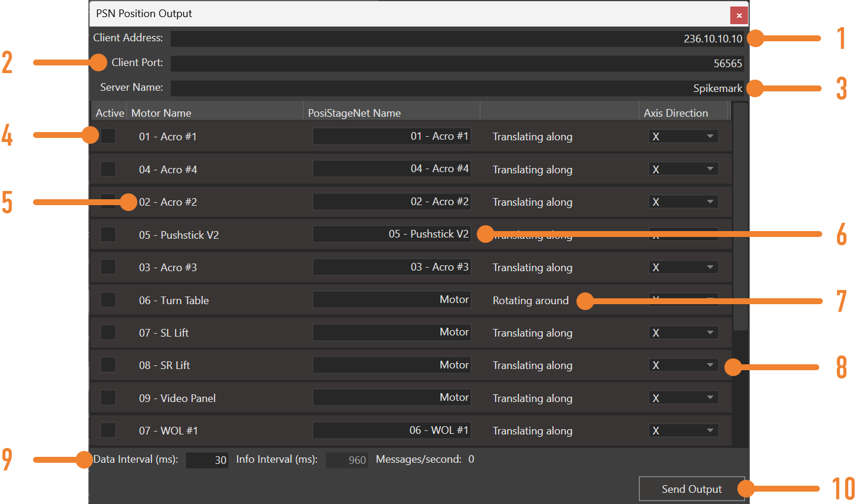857x504 pixels.
Task: Open the Axis Direction dropdown for 07 - WOL #1
Action: click(683, 430)
